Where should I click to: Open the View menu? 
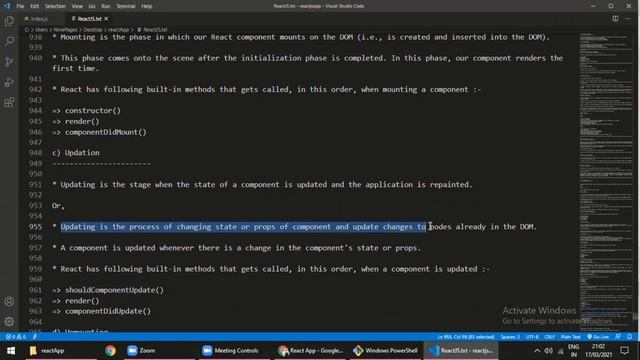[x=77, y=6]
